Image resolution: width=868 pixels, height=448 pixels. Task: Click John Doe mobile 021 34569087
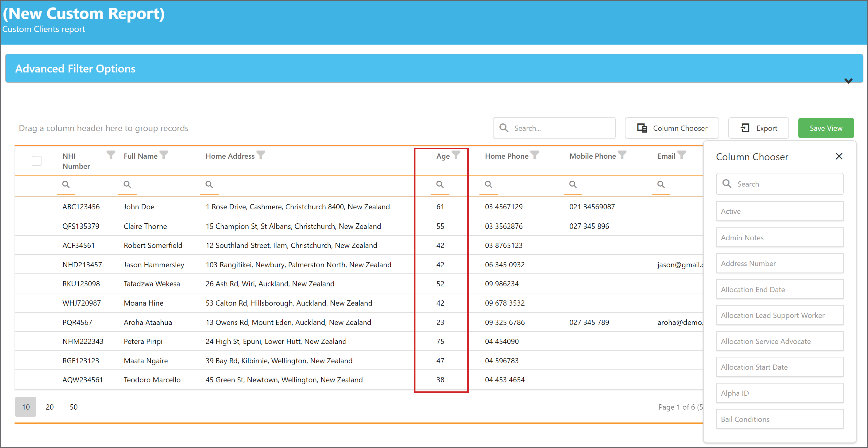tap(592, 207)
